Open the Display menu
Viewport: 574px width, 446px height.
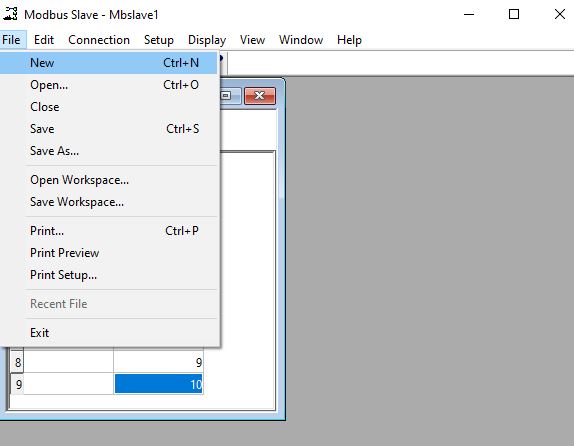[x=207, y=40]
